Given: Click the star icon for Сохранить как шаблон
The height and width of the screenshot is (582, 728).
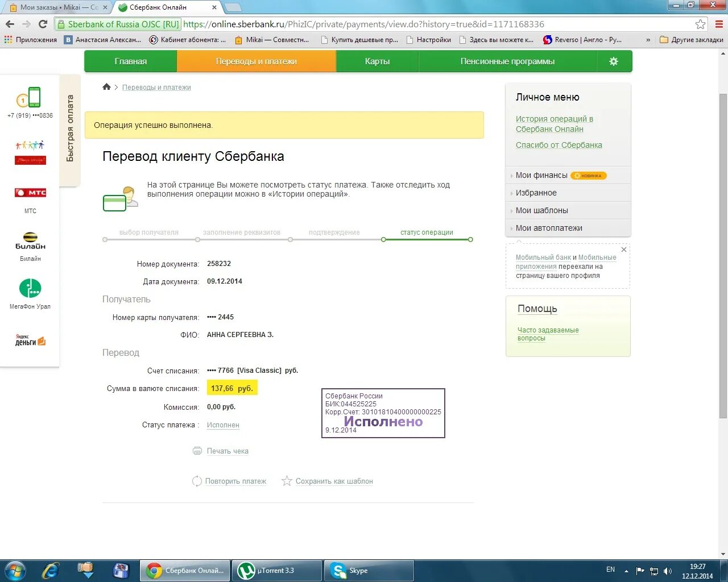Looking at the screenshot, I should pos(287,481).
